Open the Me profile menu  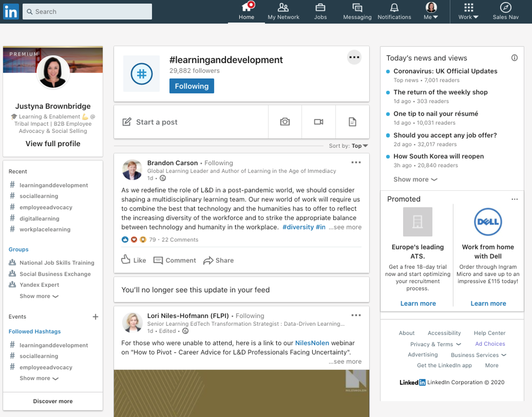[x=431, y=12]
